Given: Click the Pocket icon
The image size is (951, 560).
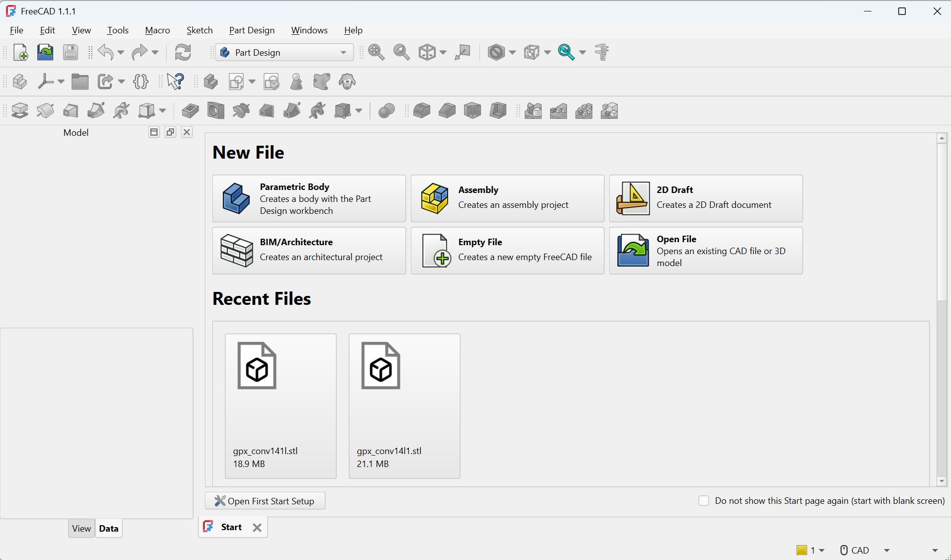Looking at the screenshot, I should click(x=190, y=110).
